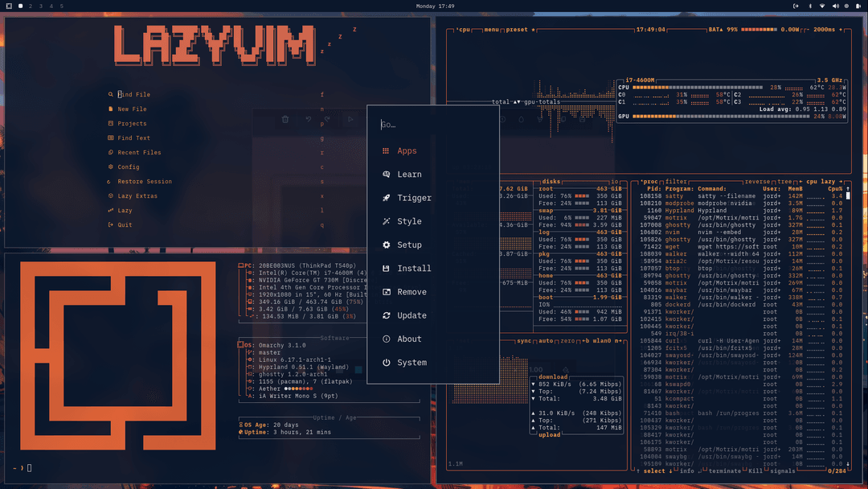Image resolution: width=868 pixels, height=489 pixels.
Task: Click the plus to raise the 2000ms interval
Action: (x=841, y=27)
